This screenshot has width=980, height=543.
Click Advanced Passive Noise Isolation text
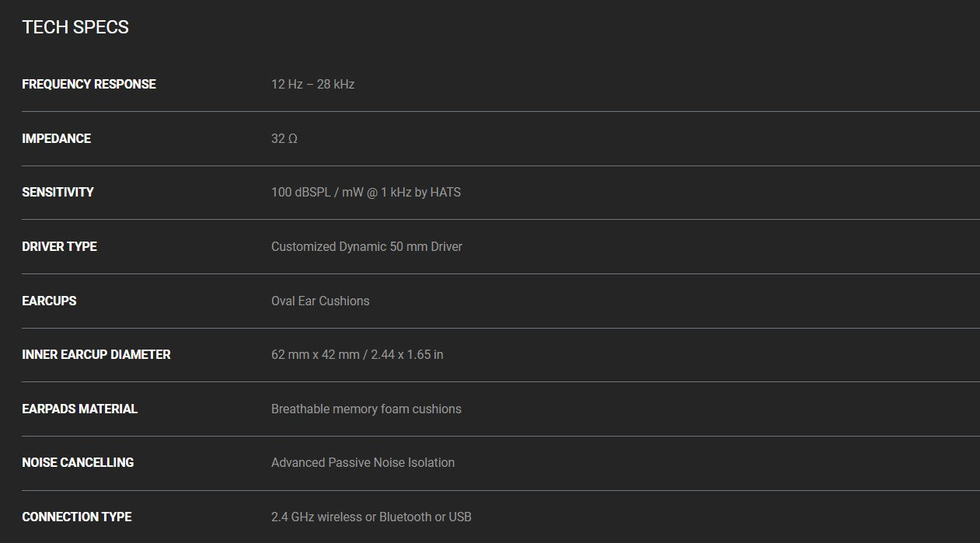pos(363,462)
